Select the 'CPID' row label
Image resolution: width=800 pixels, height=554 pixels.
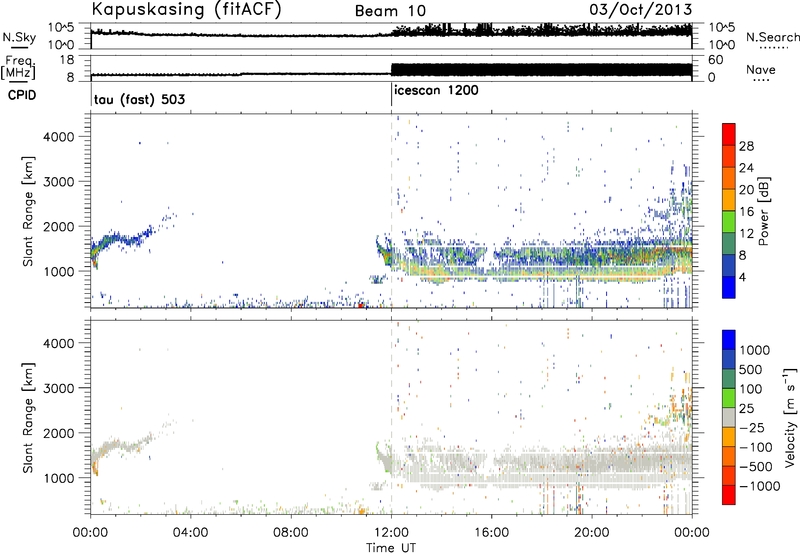(22, 95)
